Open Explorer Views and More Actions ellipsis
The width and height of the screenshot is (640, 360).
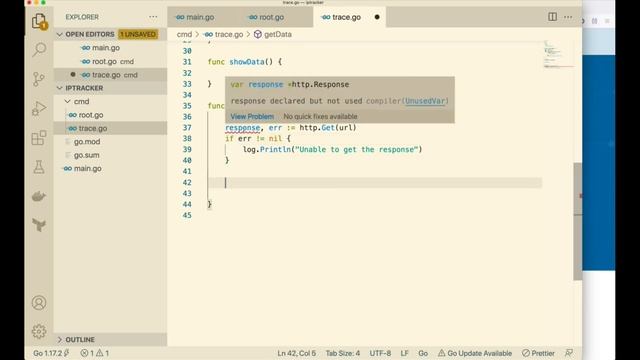click(153, 17)
